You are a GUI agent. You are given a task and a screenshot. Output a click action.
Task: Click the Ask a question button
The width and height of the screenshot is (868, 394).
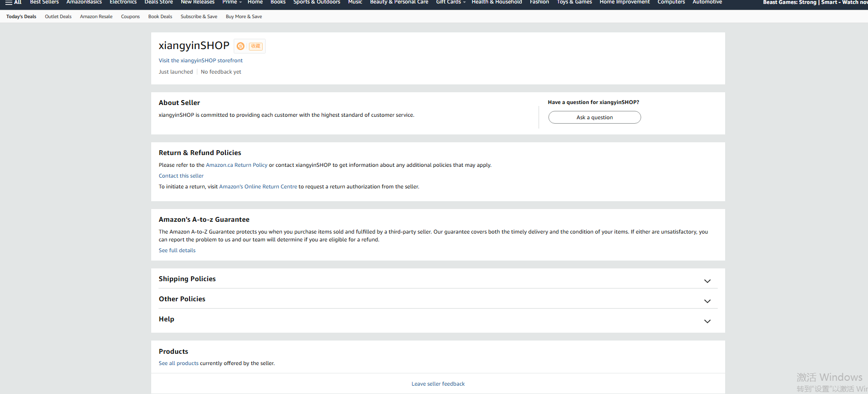pos(595,117)
